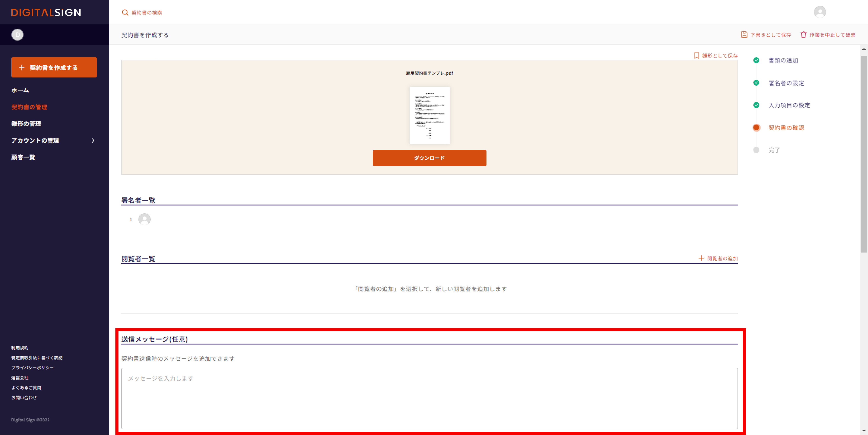Open the user profile avatar menu
The image size is (868, 435).
tap(820, 12)
